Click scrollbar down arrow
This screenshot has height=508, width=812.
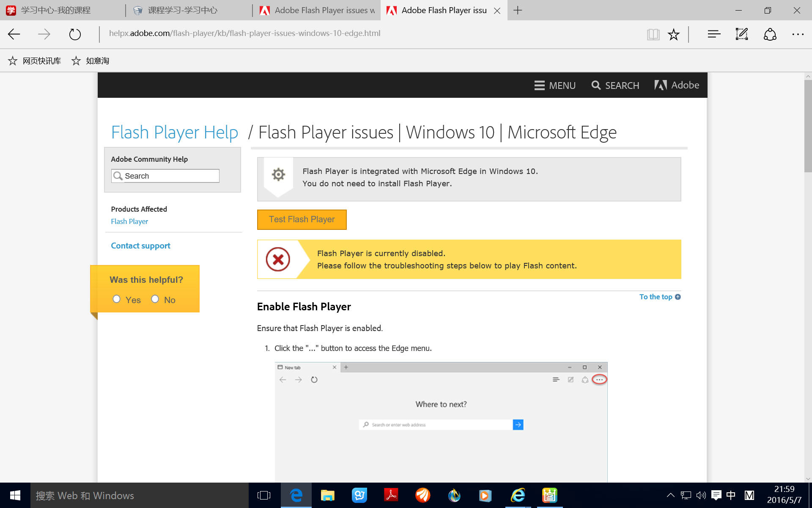point(808,479)
